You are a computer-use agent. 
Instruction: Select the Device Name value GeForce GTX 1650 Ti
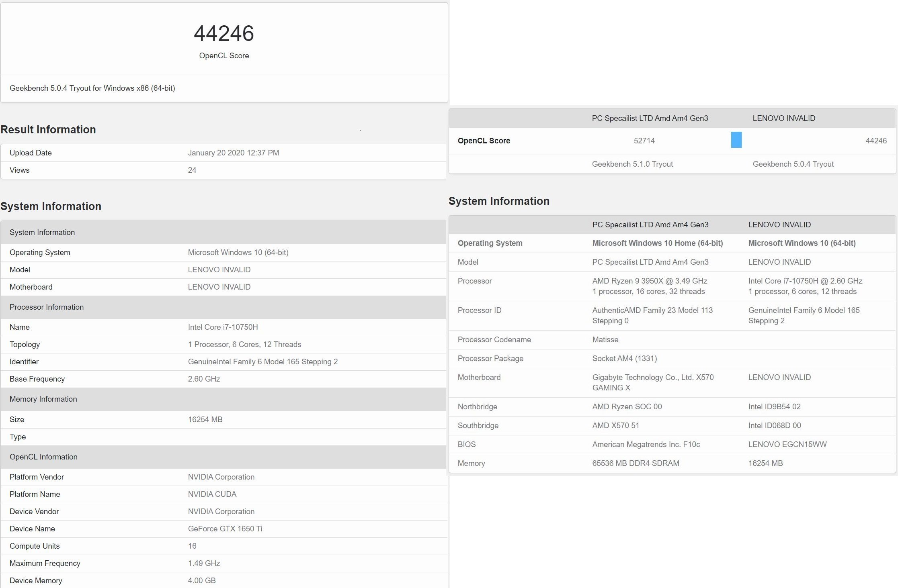click(x=225, y=529)
